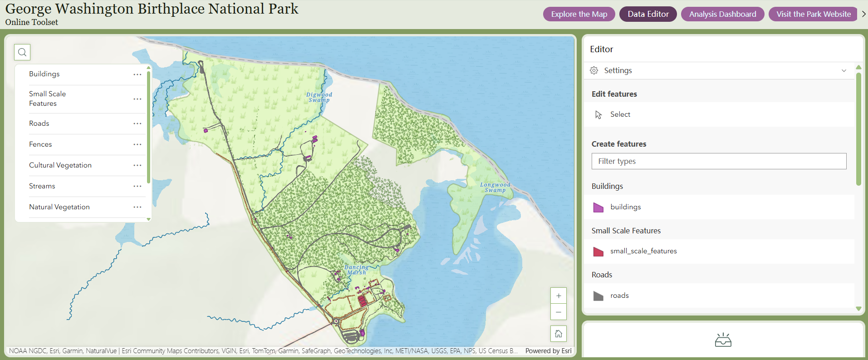Screen dimensions: 868x360
Task: Select the purple buildings feature template
Action: coord(625,207)
